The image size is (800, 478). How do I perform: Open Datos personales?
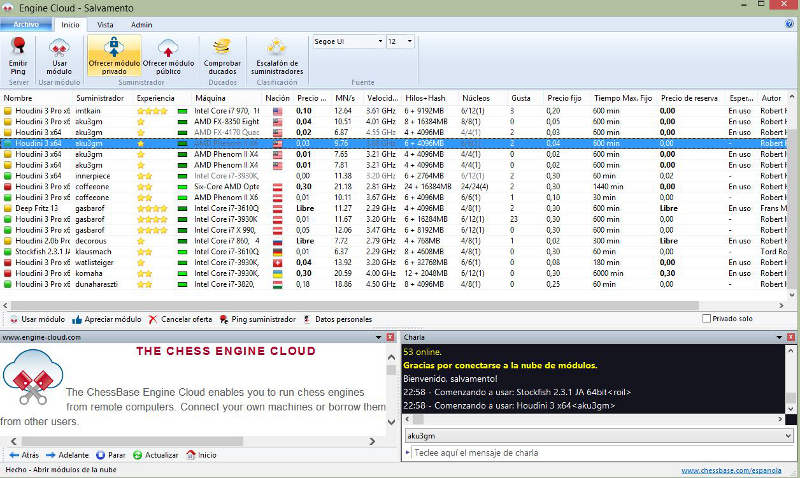338,319
